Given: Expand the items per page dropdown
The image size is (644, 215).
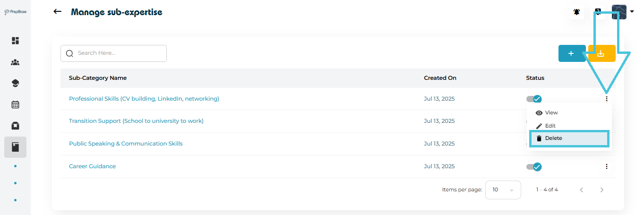Looking at the screenshot, I should (x=503, y=189).
